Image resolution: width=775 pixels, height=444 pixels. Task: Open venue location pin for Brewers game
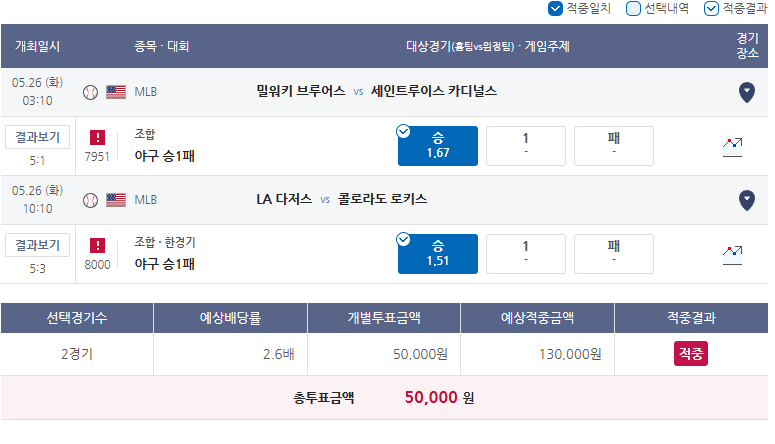(x=746, y=92)
